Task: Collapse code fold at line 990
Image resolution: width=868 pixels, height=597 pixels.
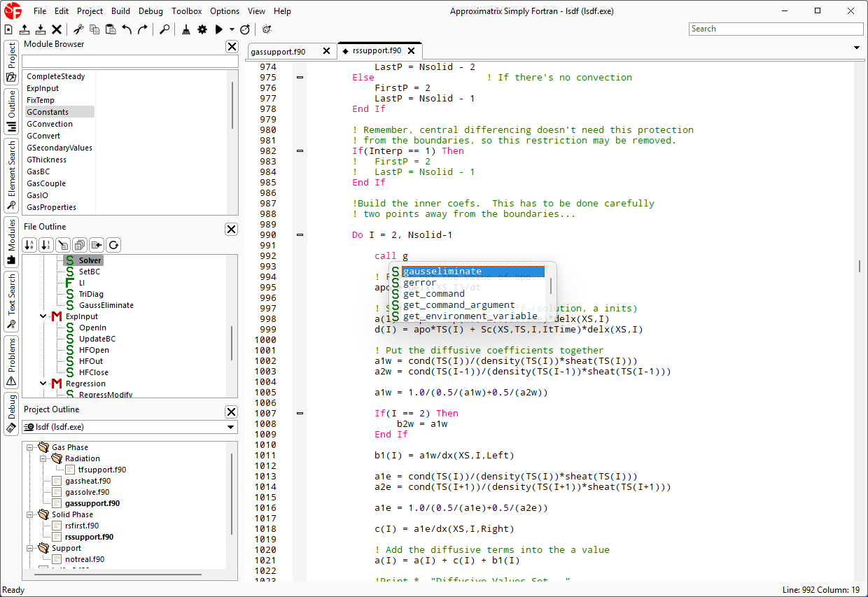Action: tap(300, 235)
